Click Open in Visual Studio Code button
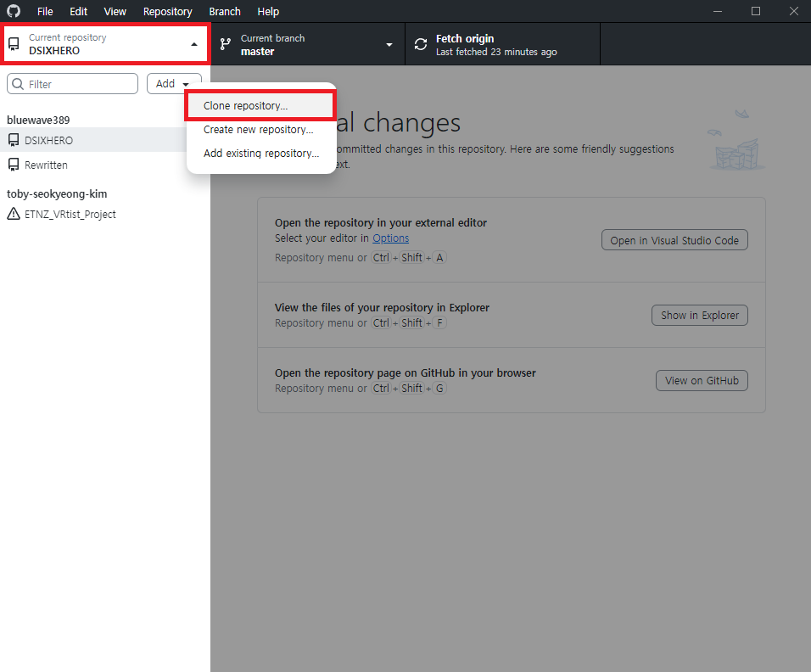Image resolution: width=811 pixels, height=672 pixels. pyautogui.click(x=674, y=240)
